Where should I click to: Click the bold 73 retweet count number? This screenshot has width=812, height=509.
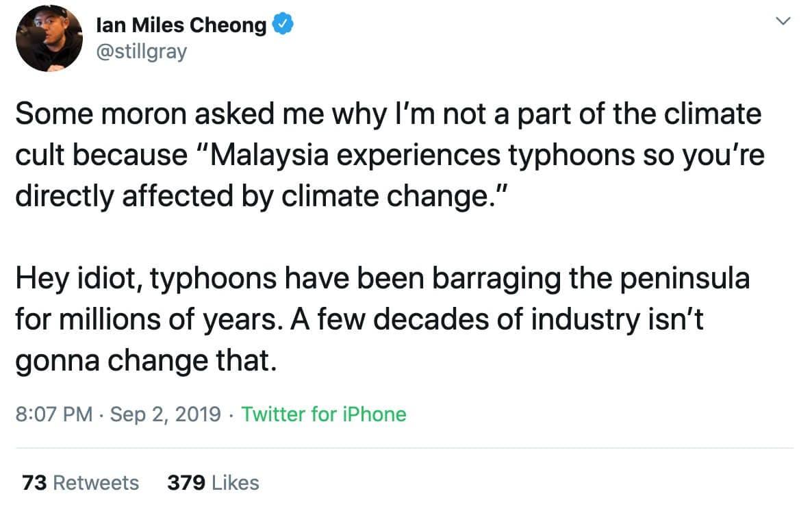[34, 483]
